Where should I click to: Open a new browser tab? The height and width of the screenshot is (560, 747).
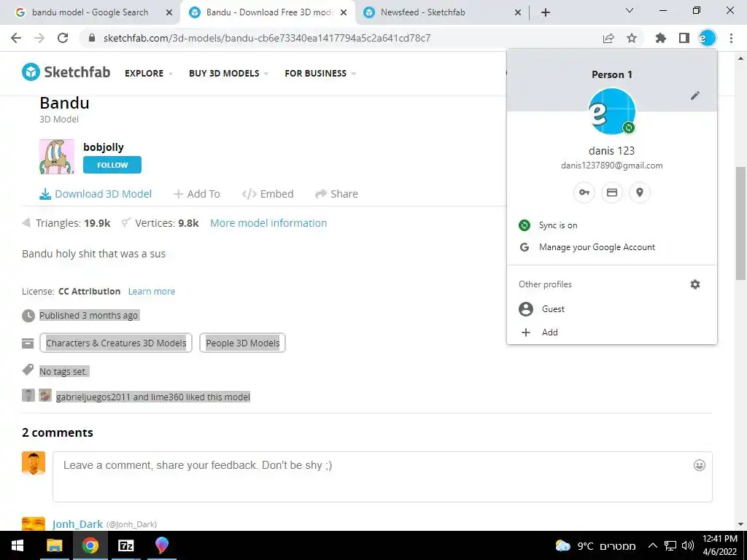(x=546, y=12)
